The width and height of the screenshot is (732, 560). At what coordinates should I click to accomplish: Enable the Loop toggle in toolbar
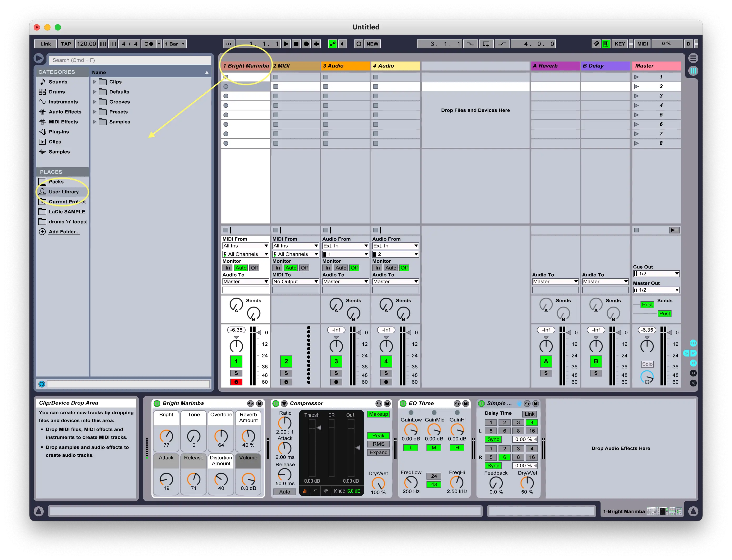pyautogui.click(x=487, y=44)
